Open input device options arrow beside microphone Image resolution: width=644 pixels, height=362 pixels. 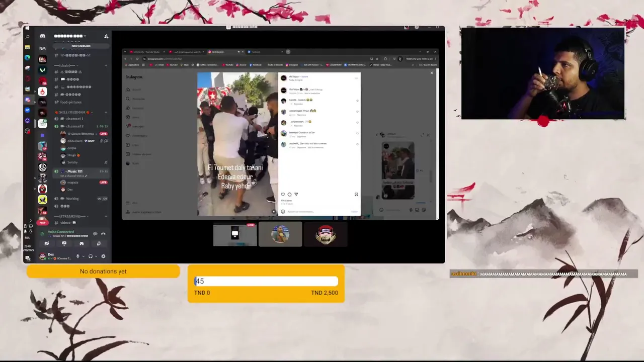(84, 256)
